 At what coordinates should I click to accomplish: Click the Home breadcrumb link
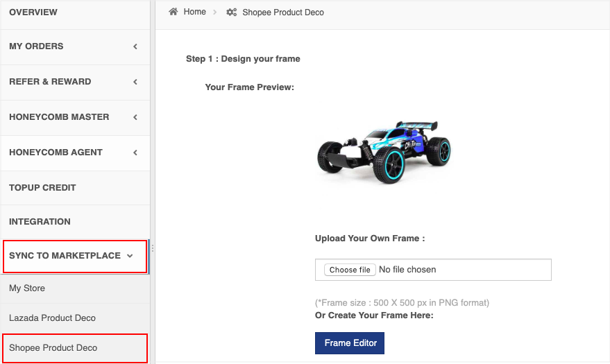195,12
